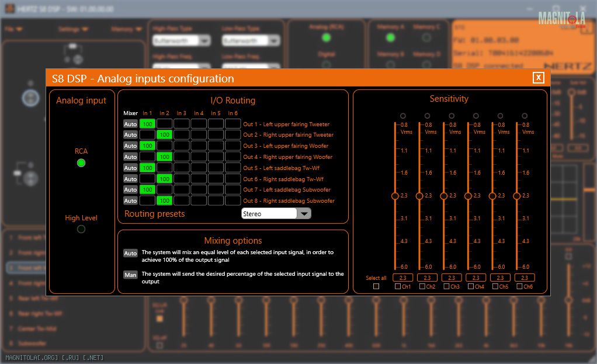
Task: Toggle the Auto mixer button for Out 5
Action: click(130, 168)
